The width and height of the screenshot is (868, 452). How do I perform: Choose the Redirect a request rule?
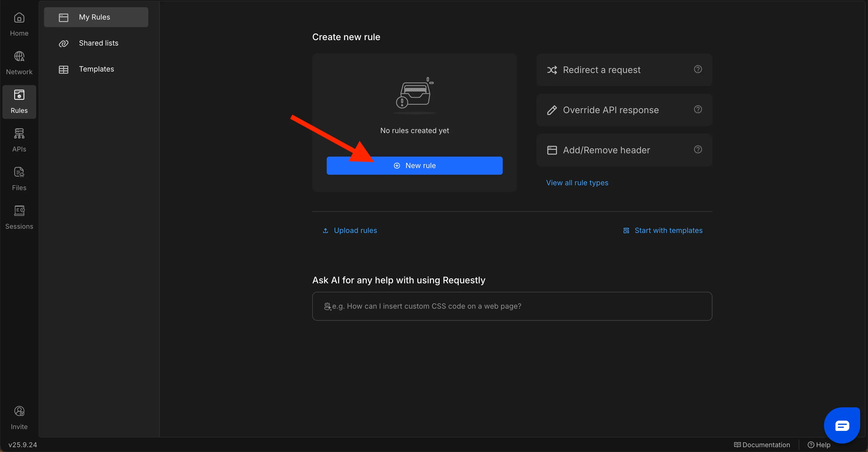click(602, 70)
